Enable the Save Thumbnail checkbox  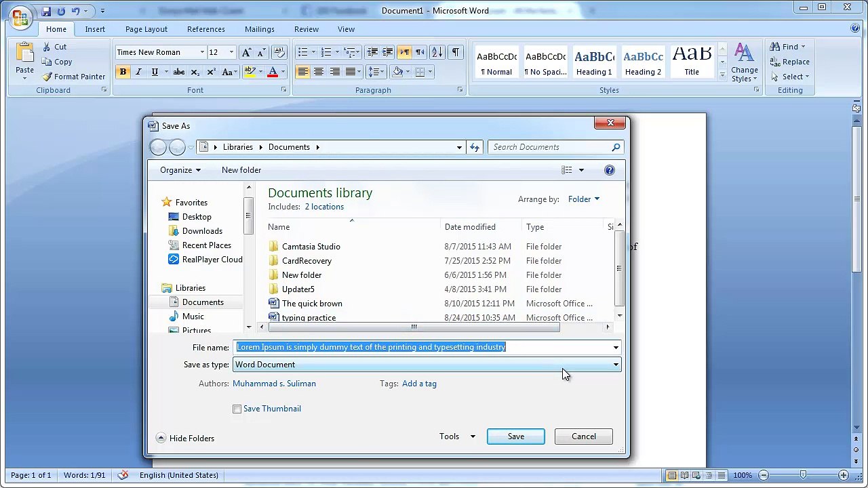tap(237, 409)
